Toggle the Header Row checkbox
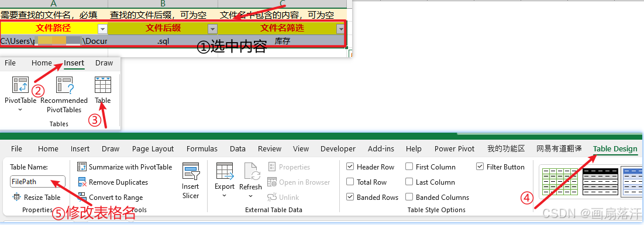The width and height of the screenshot is (644, 225). 350,167
